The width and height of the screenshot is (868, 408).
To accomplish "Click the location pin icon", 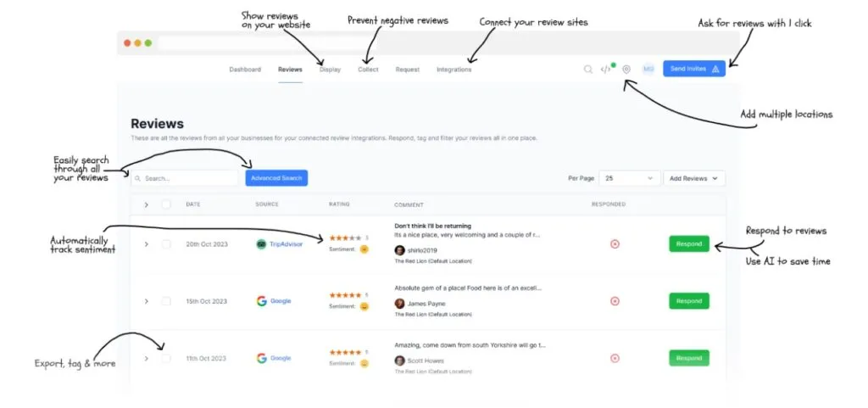I will [626, 70].
